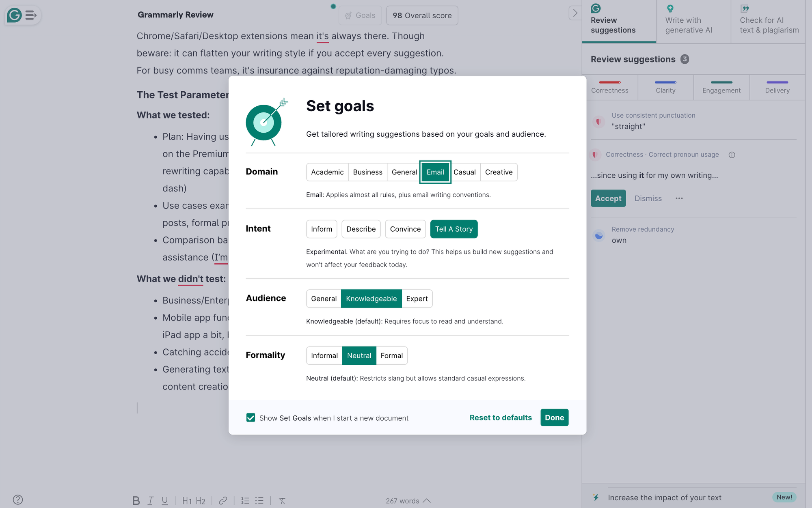Open the help question mark icon

(18, 499)
